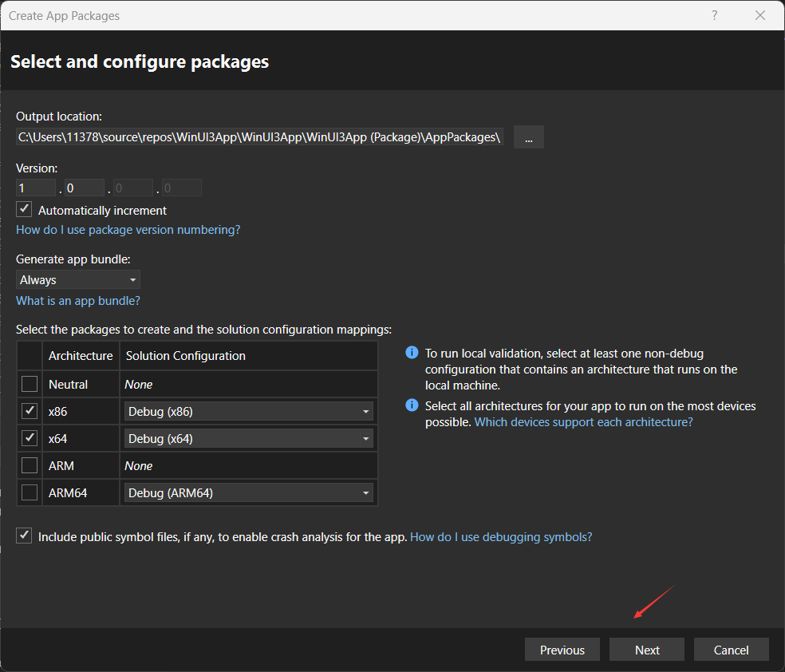Viewport: 785px width, 672px height.
Task: Expand the x86 solution configuration dropdown
Action: 248,412
